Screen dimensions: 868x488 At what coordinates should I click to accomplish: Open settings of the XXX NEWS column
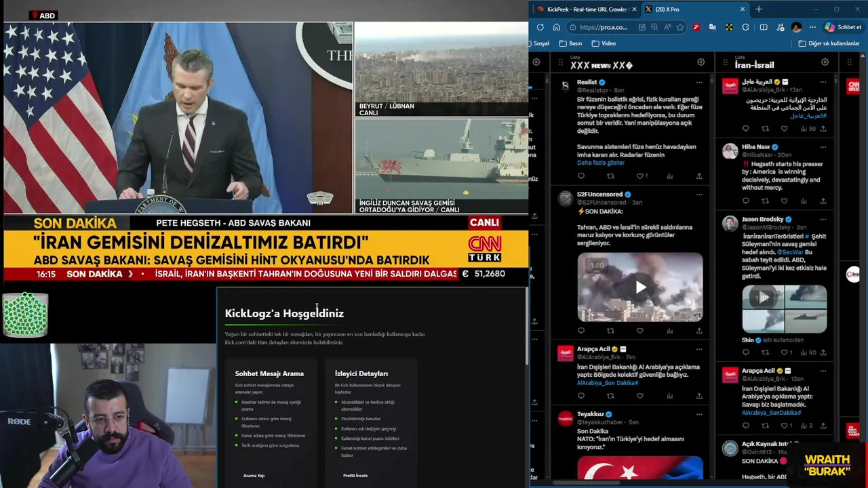pos(701,62)
